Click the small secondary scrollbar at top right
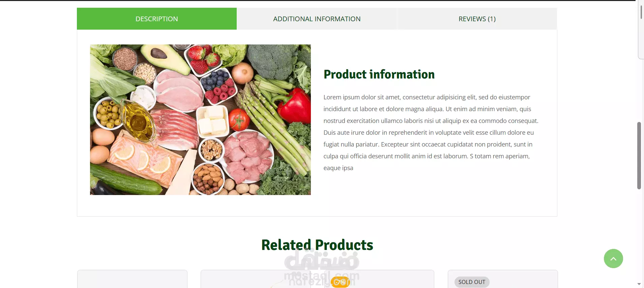The width and height of the screenshot is (644, 288). [x=641, y=12]
